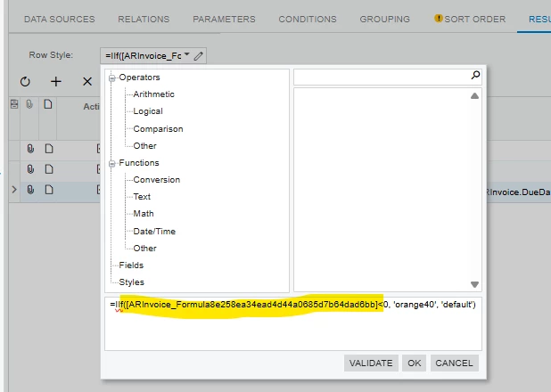
Task: Click the Validate button
Action: coord(371,363)
